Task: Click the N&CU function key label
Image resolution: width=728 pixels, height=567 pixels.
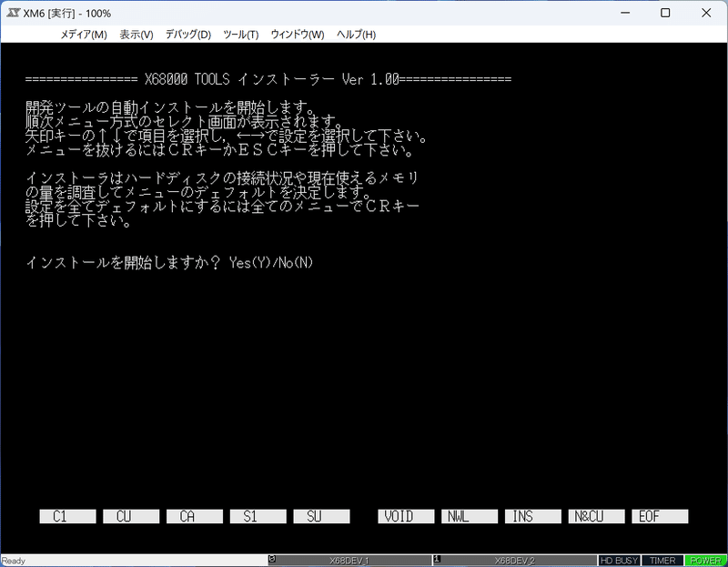Action: [x=597, y=516]
